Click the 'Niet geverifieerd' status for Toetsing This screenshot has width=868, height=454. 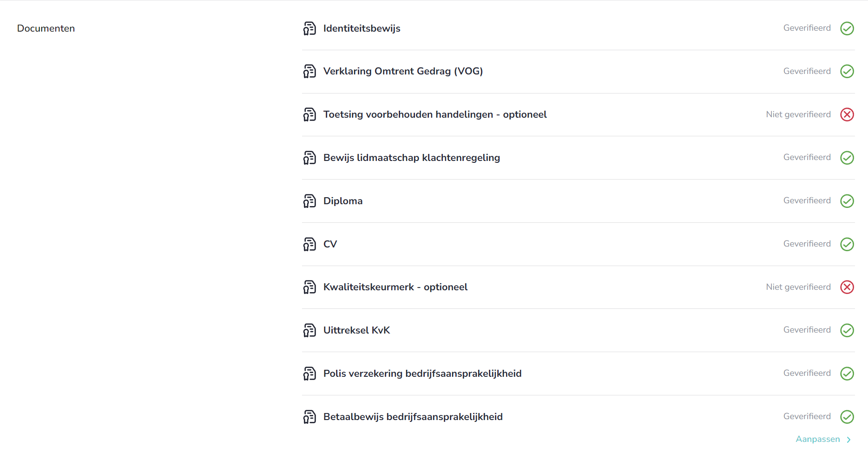(x=798, y=114)
